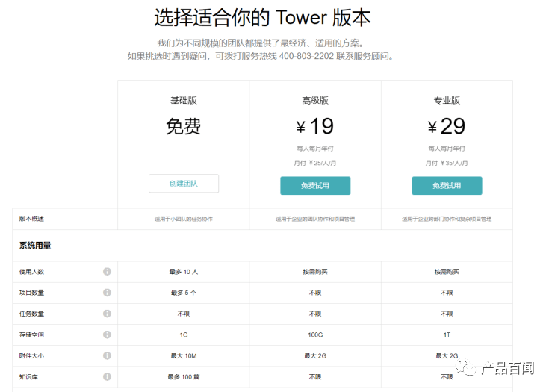Viewport: 552px width, 392px height.
Task: Click the 版本概述 row label
Action: [x=31, y=219]
